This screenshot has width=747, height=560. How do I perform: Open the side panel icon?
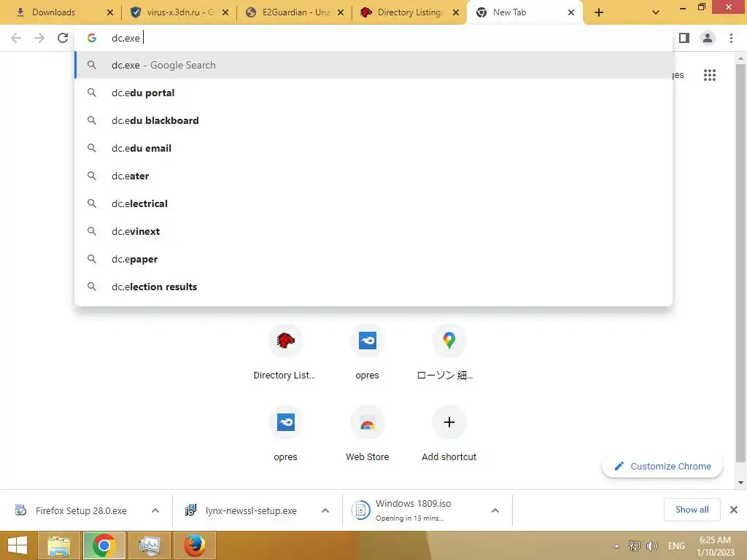[684, 38]
